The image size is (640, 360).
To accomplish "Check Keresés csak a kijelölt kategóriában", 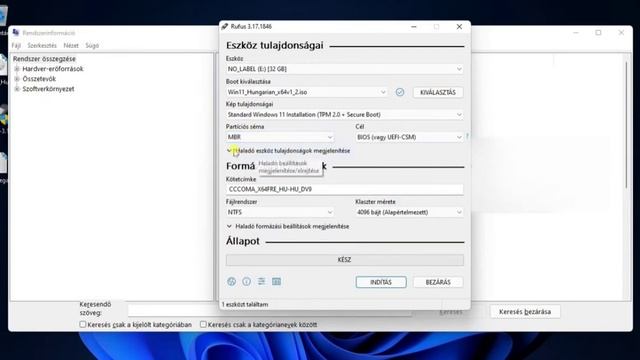I will click(83, 324).
